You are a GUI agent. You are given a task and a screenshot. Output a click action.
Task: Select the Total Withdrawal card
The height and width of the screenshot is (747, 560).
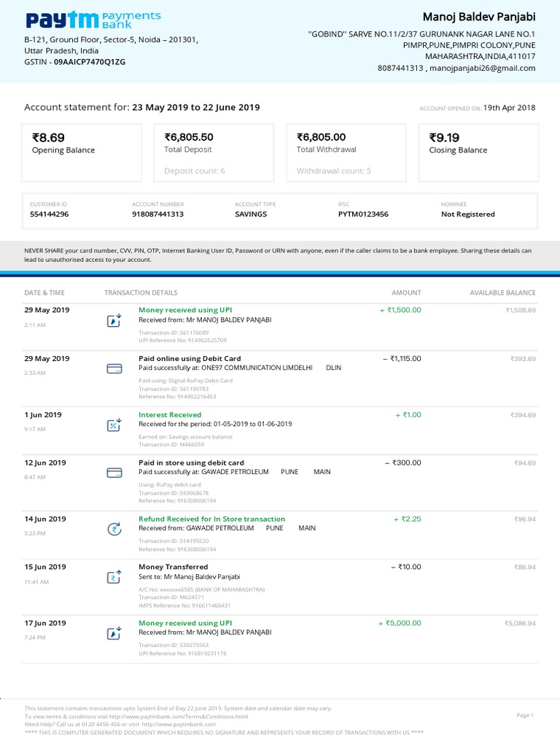(x=346, y=152)
